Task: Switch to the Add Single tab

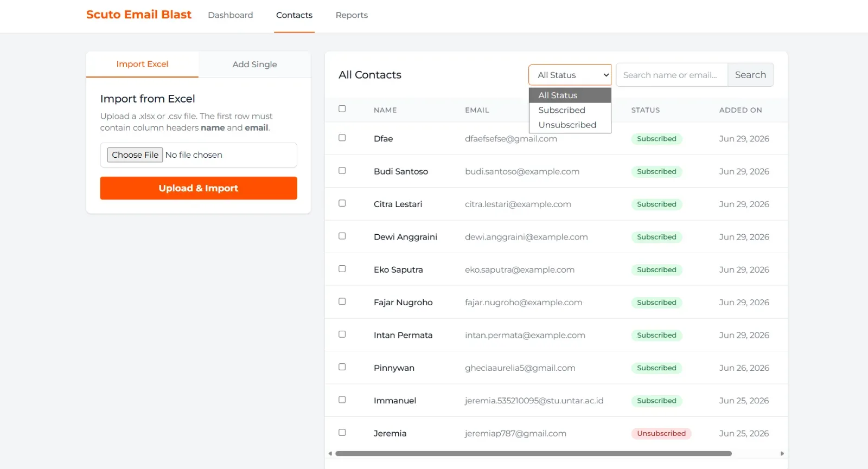Action: pyautogui.click(x=254, y=65)
